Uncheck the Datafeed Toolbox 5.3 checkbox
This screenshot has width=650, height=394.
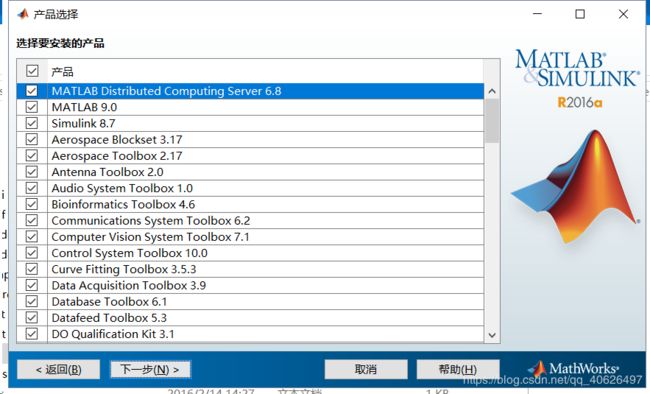tap(32, 317)
